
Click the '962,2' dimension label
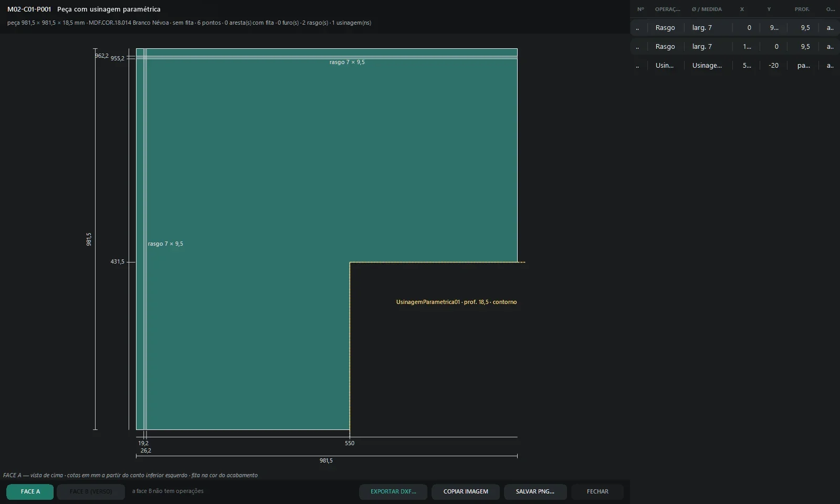click(x=102, y=56)
